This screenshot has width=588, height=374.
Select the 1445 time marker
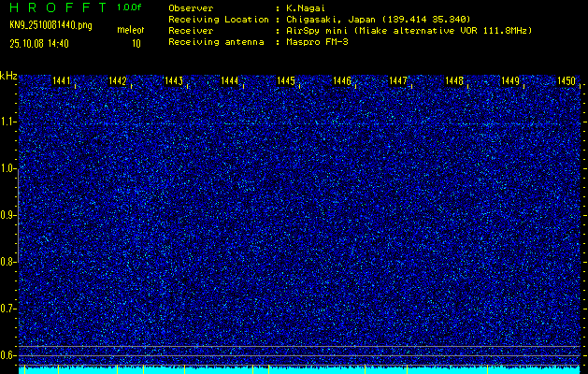point(287,81)
